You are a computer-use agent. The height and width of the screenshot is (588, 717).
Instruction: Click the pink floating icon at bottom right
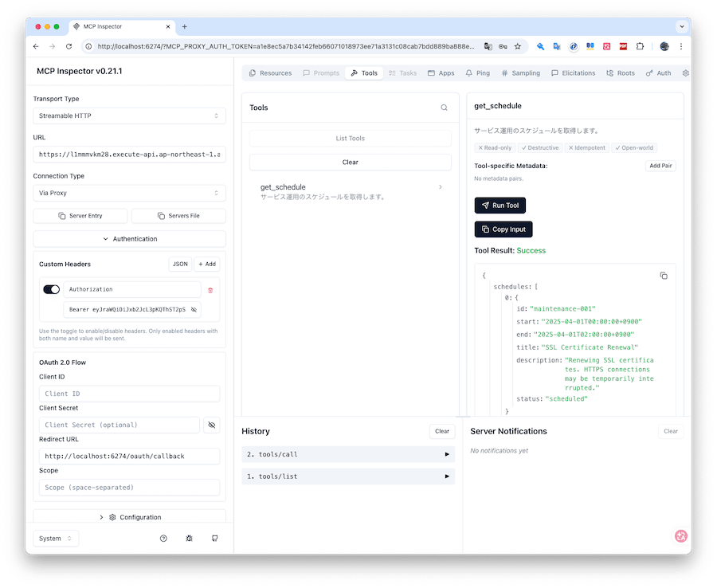pos(680,536)
